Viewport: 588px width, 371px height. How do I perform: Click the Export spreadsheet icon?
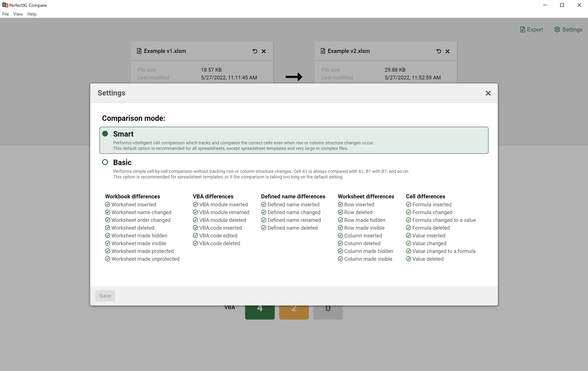522,30
